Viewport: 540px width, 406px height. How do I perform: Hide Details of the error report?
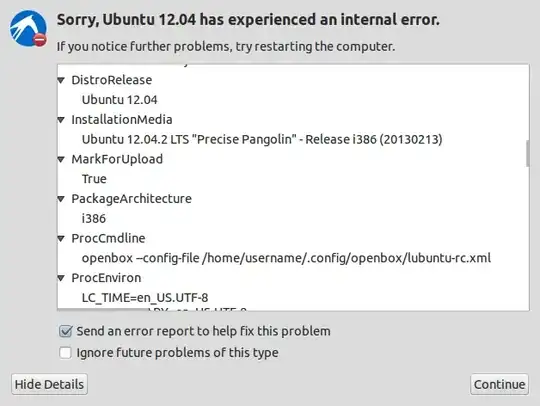click(49, 384)
